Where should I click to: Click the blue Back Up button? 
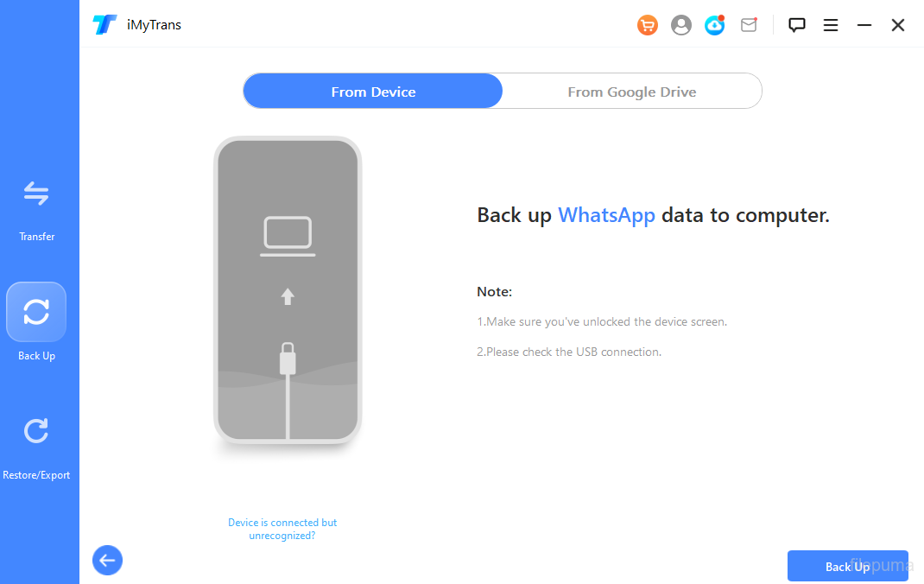pos(847,566)
